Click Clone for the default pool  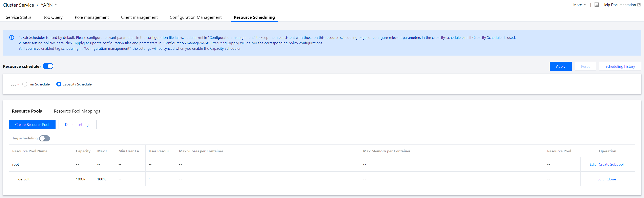coord(611,179)
